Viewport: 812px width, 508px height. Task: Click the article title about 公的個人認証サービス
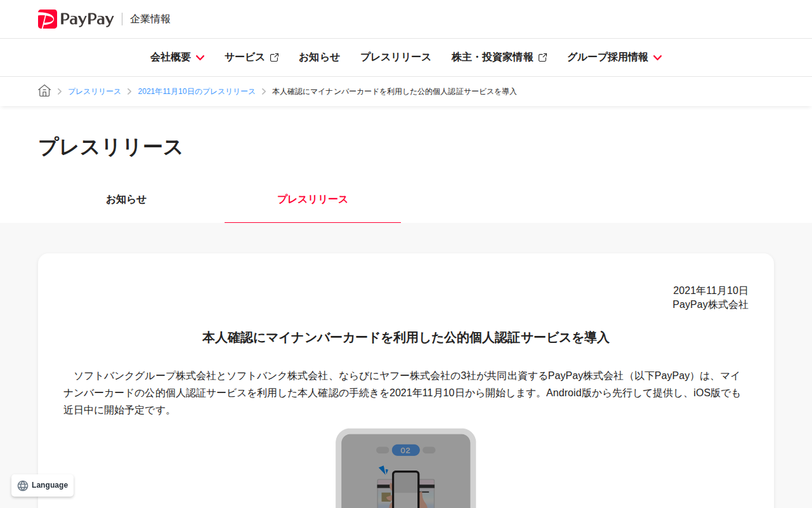point(406,338)
